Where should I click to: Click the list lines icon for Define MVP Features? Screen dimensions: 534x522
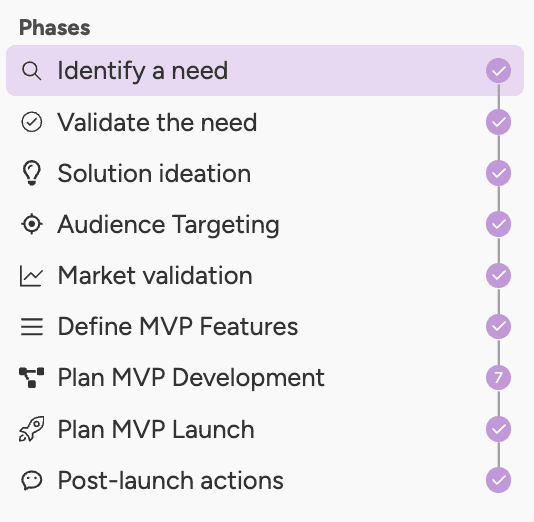[32, 327]
